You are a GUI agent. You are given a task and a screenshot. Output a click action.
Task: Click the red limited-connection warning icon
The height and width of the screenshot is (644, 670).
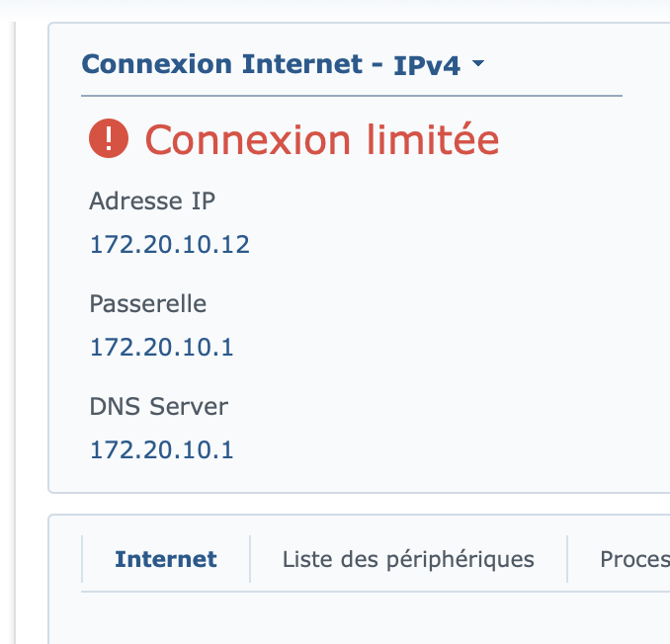109,140
